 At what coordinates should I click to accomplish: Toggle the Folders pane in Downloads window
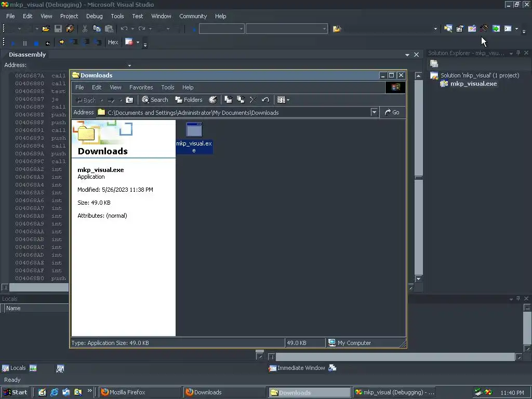189,100
